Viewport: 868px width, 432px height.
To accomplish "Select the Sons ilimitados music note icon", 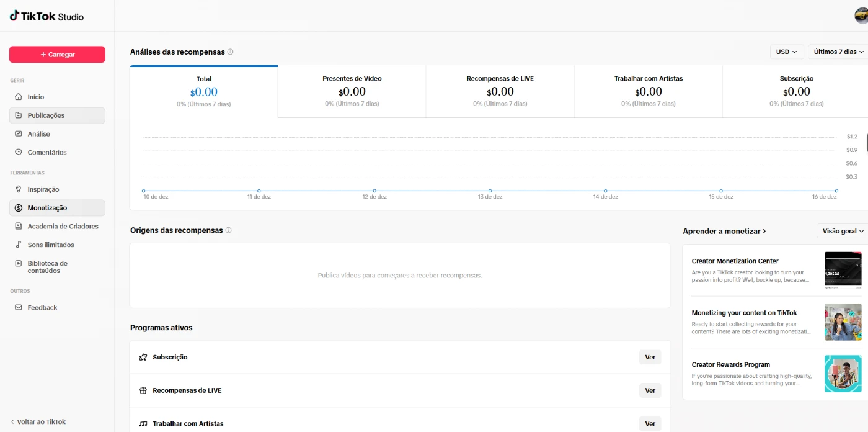I will click(x=19, y=245).
